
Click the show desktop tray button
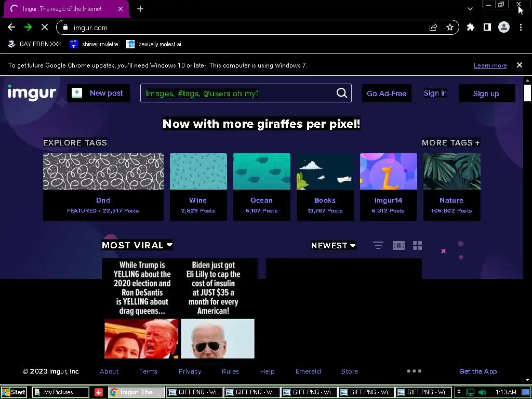526,392
